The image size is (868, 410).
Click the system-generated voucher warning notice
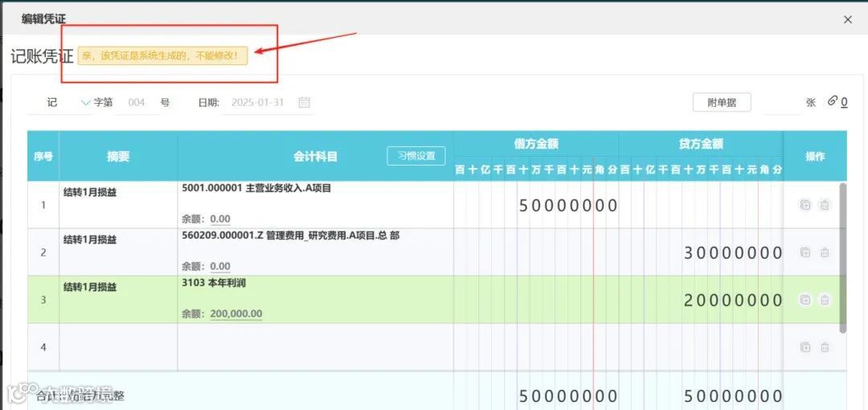click(162, 56)
